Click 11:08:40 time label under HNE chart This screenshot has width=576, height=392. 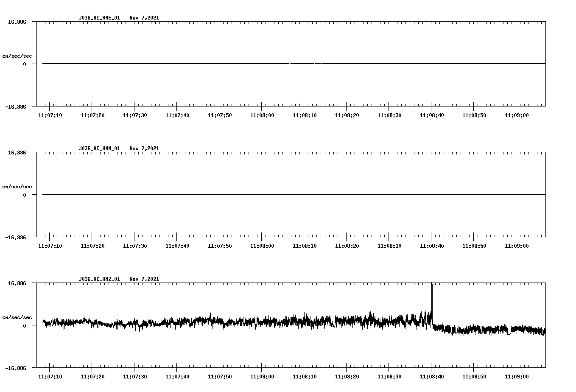432,115
